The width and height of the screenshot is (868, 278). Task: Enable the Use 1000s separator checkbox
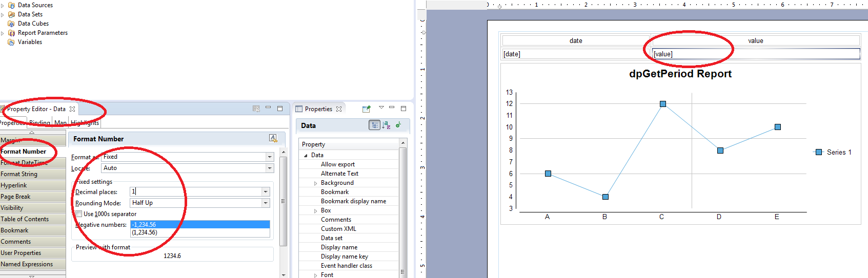[x=79, y=214]
